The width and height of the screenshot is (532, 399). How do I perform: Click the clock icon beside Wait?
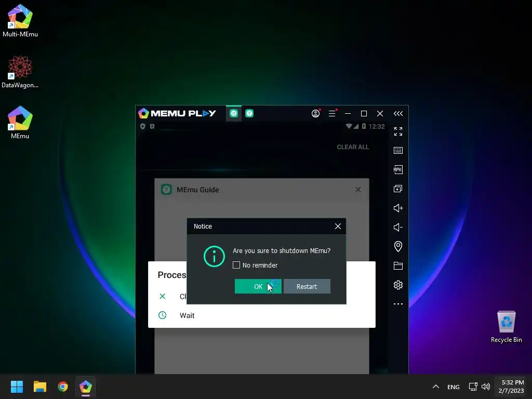[163, 315]
